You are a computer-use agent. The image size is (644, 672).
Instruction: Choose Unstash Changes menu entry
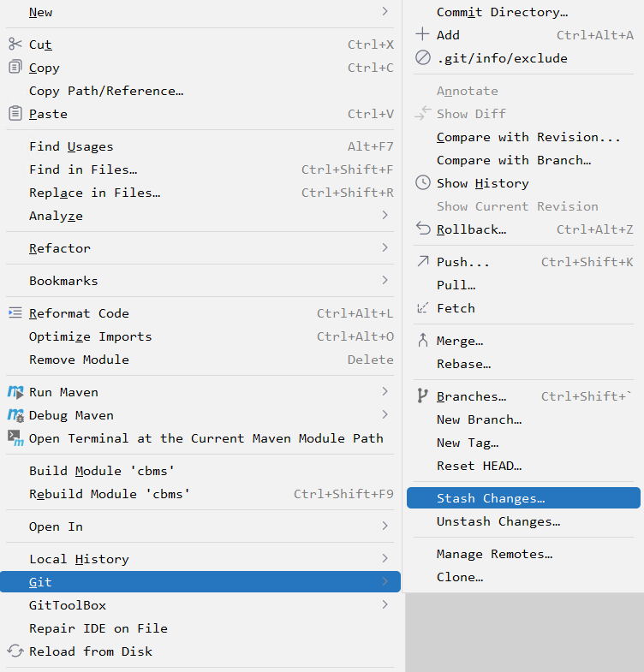pyautogui.click(x=498, y=521)
